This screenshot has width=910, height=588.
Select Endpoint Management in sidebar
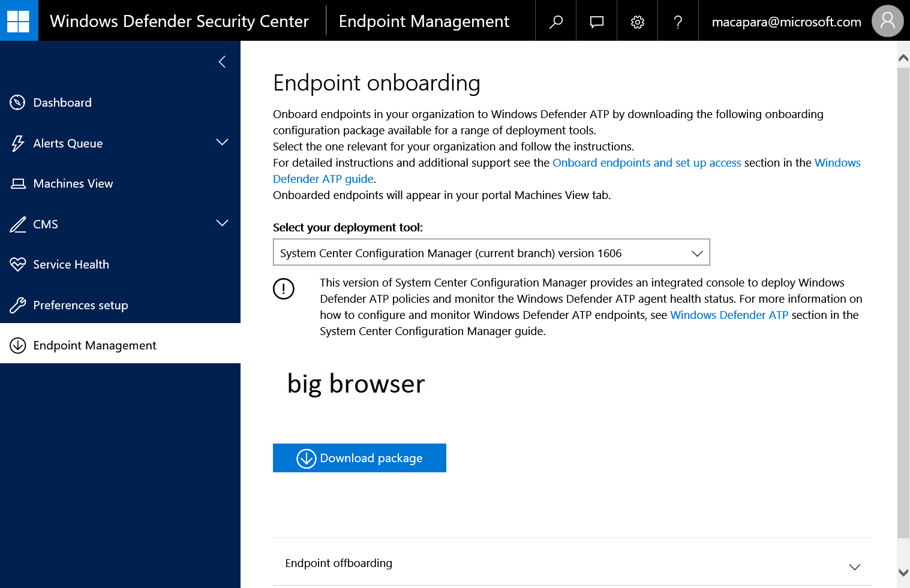click(95, 345)
